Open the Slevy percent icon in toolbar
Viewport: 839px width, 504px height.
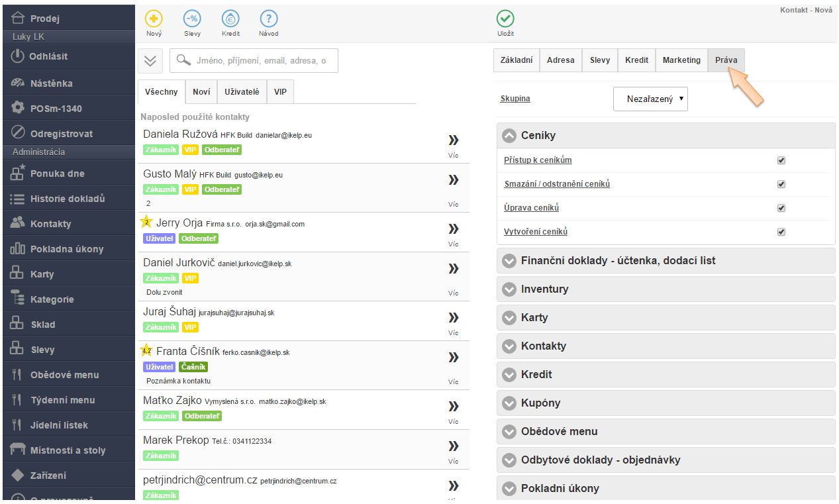193,19
